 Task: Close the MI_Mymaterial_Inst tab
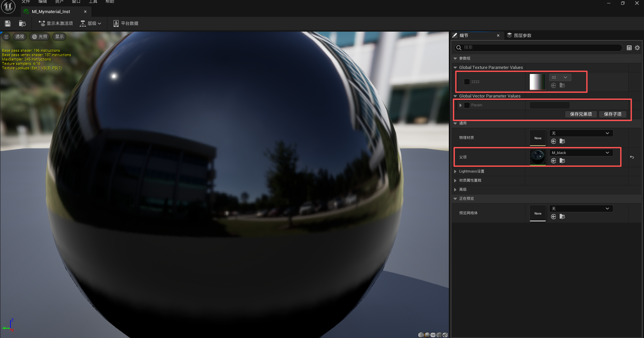85,12
